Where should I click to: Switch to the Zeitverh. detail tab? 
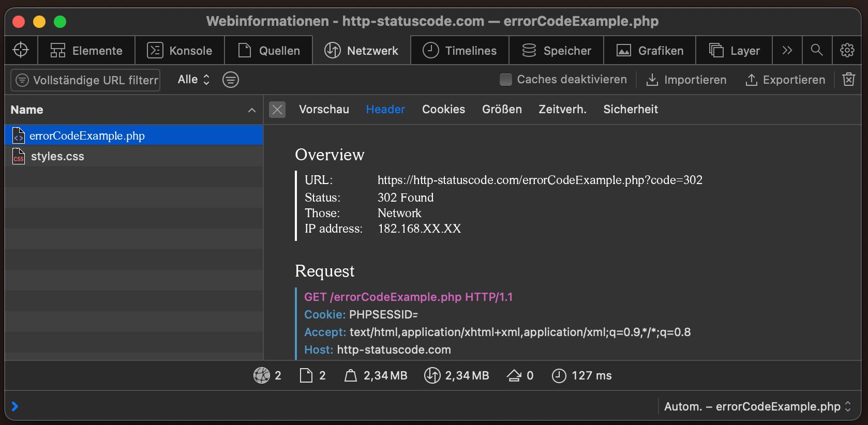pos(562,110)
